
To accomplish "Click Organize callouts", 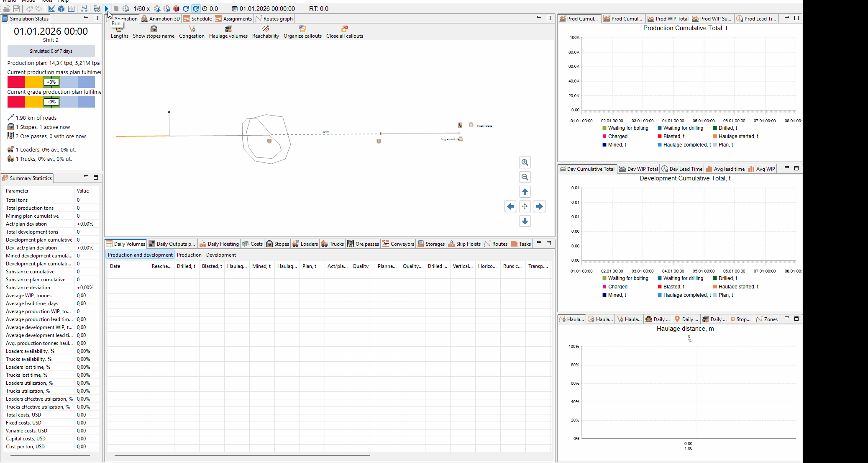I will pyautogui.click(x=302, y=32).
